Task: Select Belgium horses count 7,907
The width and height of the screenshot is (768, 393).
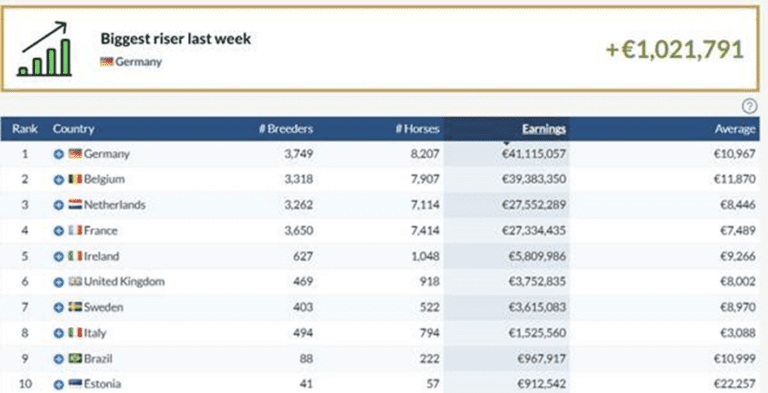Action: point(425,180)
